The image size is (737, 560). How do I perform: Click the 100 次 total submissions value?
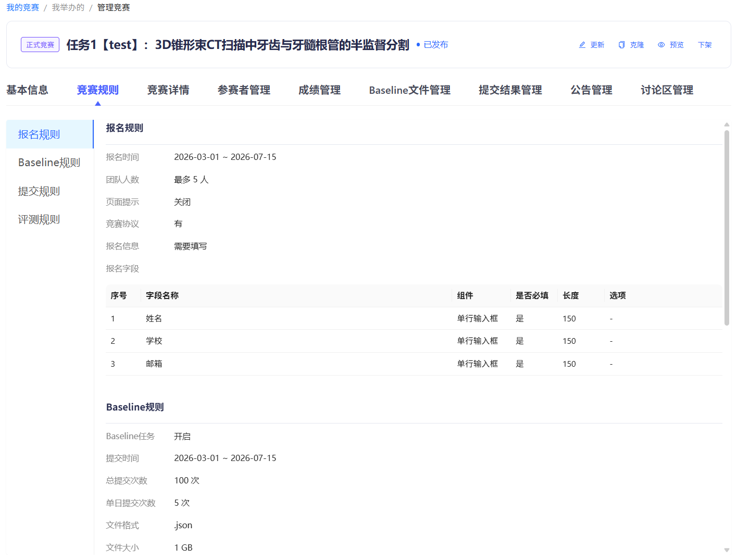tap(187, 480)
